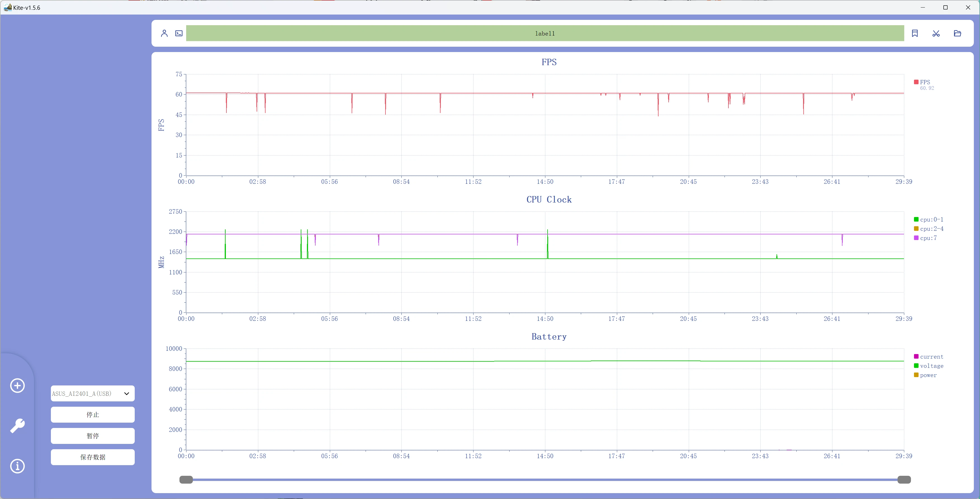The height and width of the screenshot is (499, 980).
Task: Click the 保存数据 save data button
Action: pyautogui.click(x=93, y=458)
